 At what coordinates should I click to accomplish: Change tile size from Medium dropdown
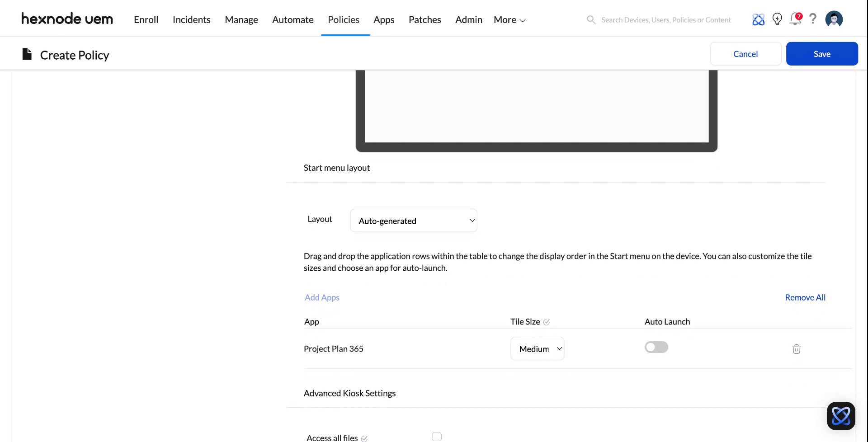(537, 348)
